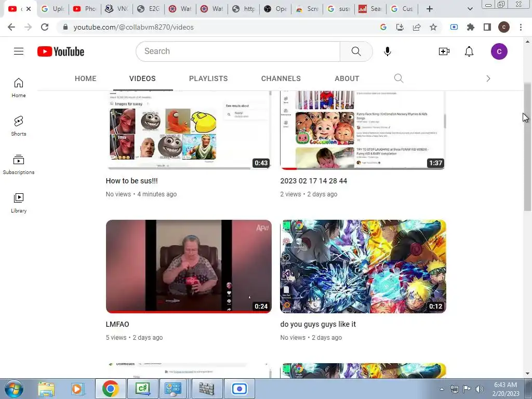Click the page vertical scrollbar thumb
This screenshot has width=532, height=399.
click(x=527, y=147)
